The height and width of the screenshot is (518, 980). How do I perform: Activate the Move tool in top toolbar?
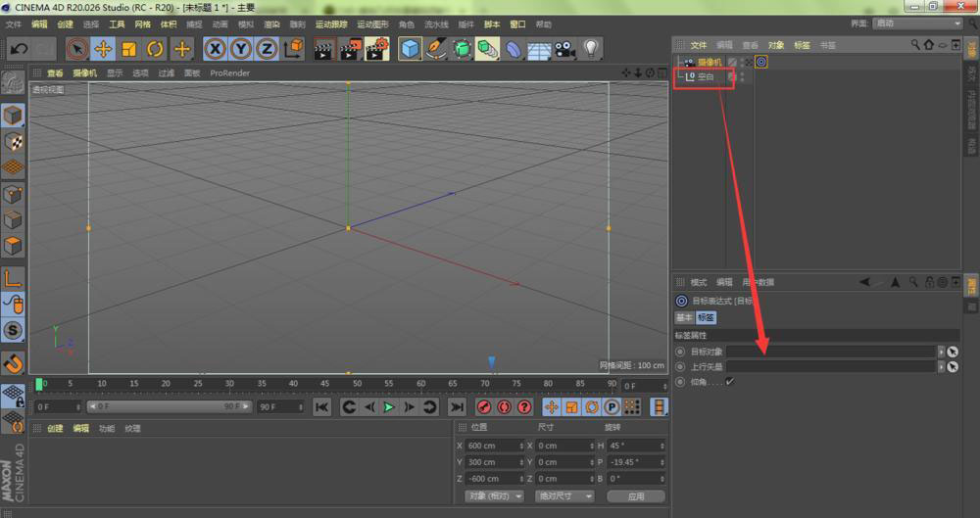tap(103, 49)
